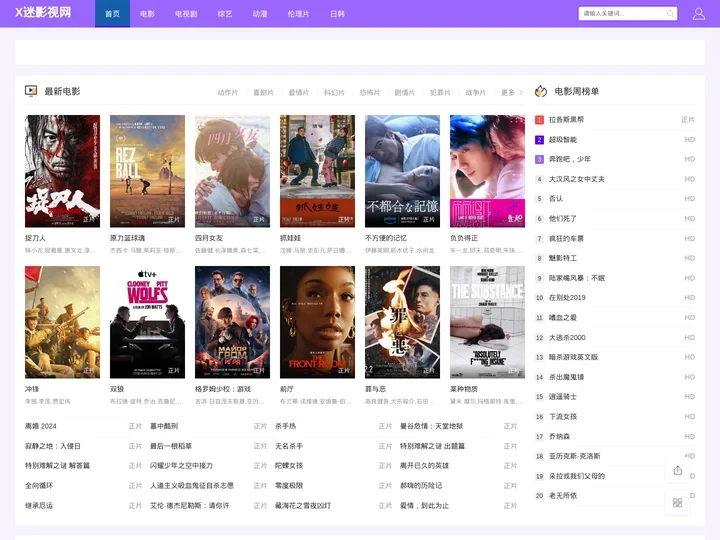Filter by 喜剧片 category
This screenshot has height=540, width=720.
coord(263,92)
